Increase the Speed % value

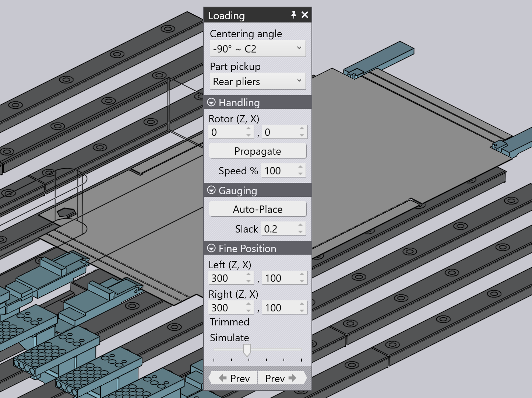300,167
